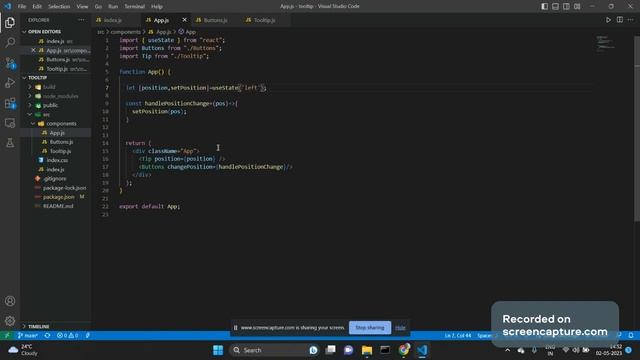
Task: Open the Help menu
Action: (157, 7)
